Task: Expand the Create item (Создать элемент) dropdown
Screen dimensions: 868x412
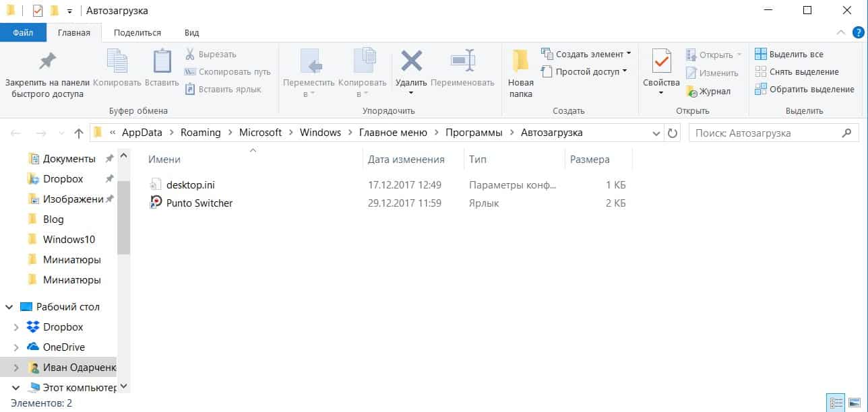Action: pos(586,54)
